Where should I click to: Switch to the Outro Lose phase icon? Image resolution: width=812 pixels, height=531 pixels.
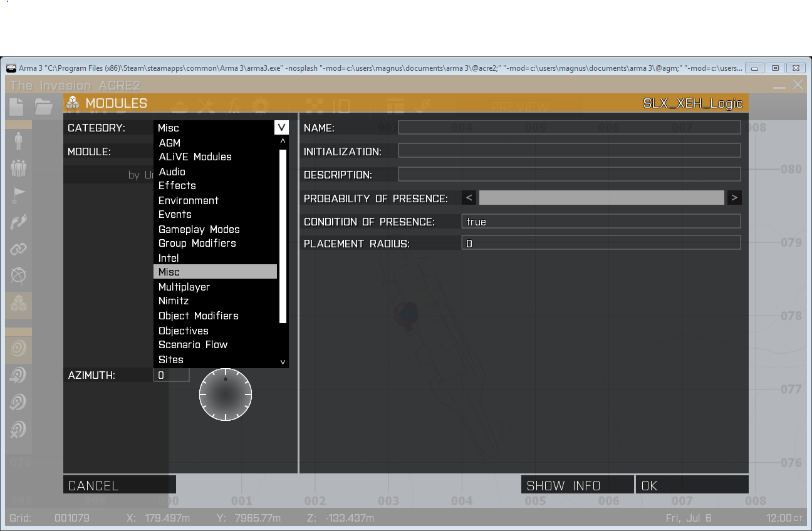(19, 430)
